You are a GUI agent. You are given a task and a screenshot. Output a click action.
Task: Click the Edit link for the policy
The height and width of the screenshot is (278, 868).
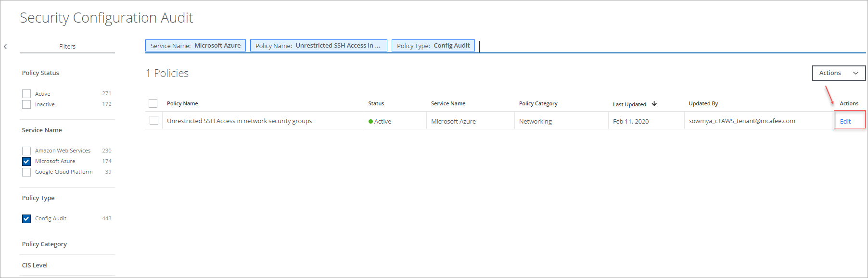click(x=845, y=122)
